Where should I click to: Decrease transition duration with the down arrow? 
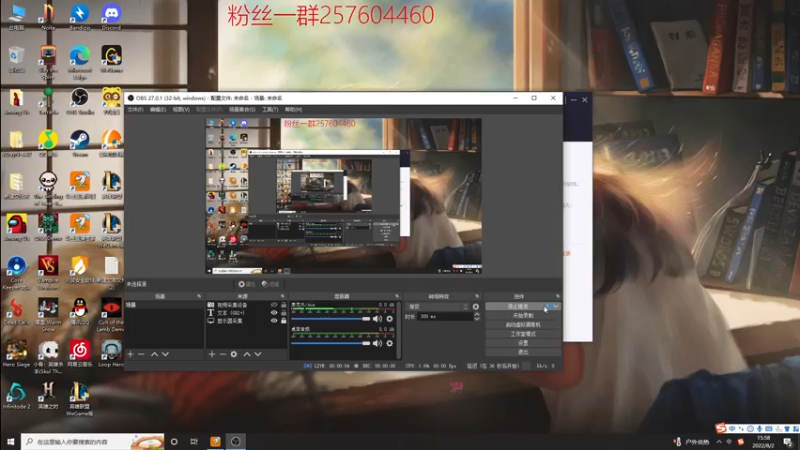477,319
